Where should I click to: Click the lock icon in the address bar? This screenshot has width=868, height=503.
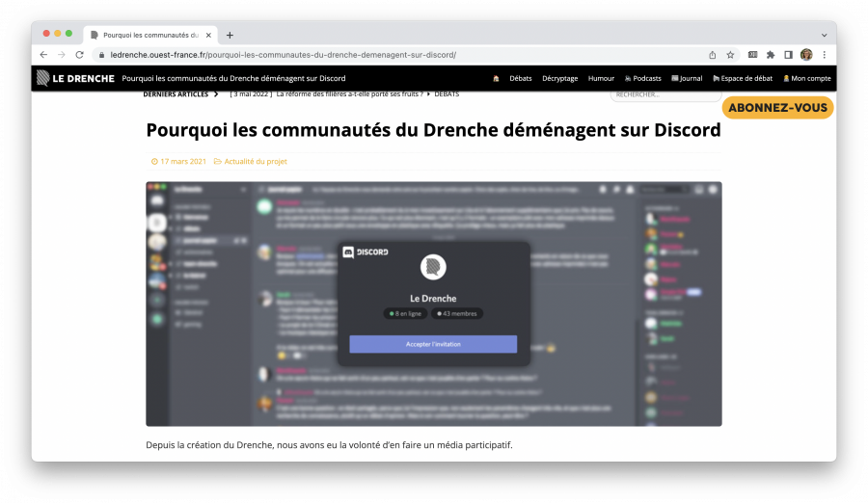[101, 55]
